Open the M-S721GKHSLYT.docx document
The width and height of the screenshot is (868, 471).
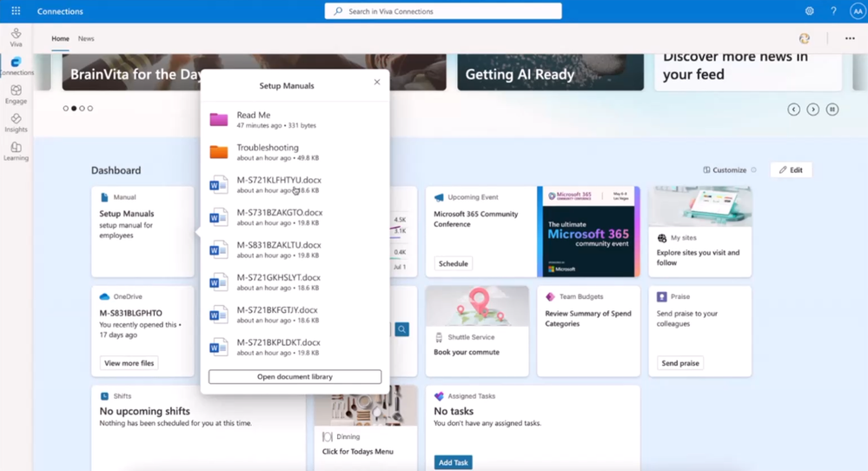[295, 282]
